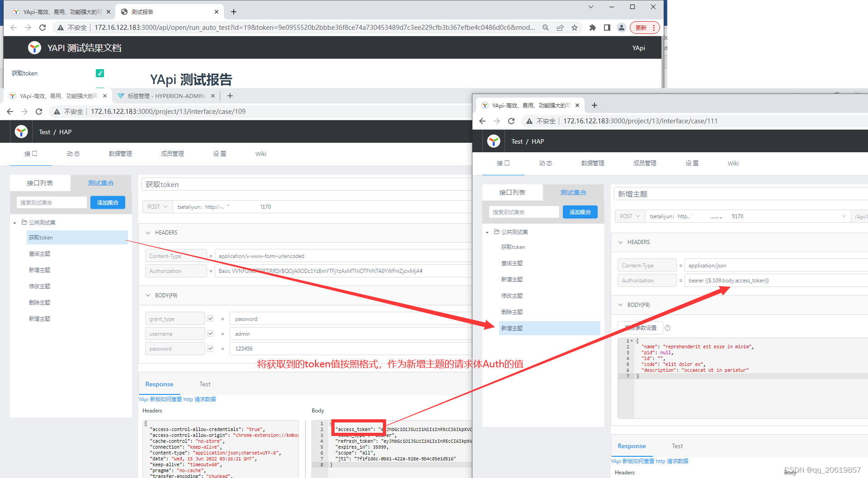This screenshot has width=868, height=478.
Task: Click the red 更新 browser update button
Action: coord(645,28)
